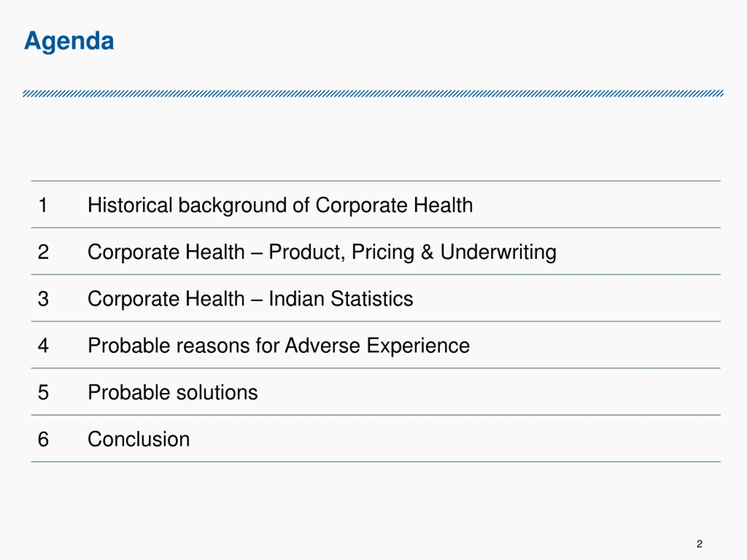Select agenda number 4
747x560 pixels.
point(43,345)
